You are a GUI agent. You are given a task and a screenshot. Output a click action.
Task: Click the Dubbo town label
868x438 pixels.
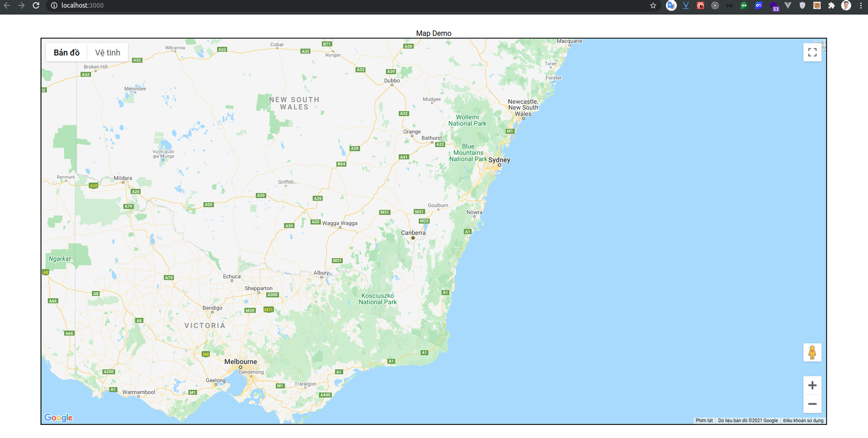[x=392, y=81]
